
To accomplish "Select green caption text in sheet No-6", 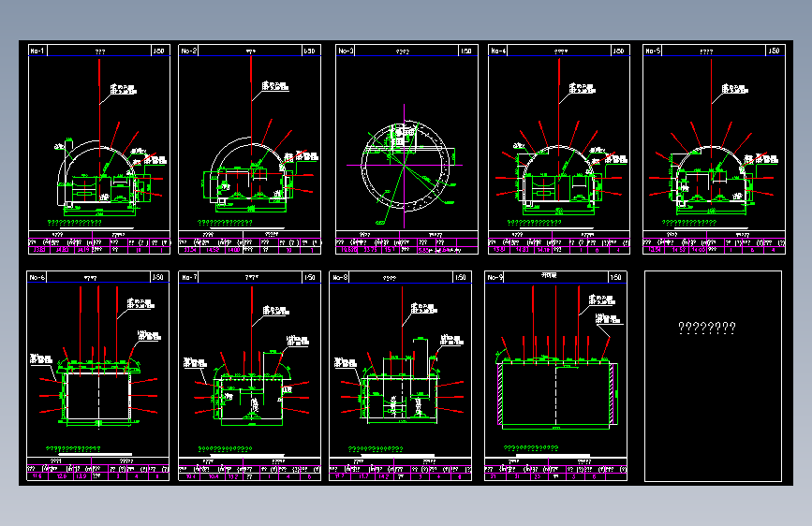I will [74, 449].
